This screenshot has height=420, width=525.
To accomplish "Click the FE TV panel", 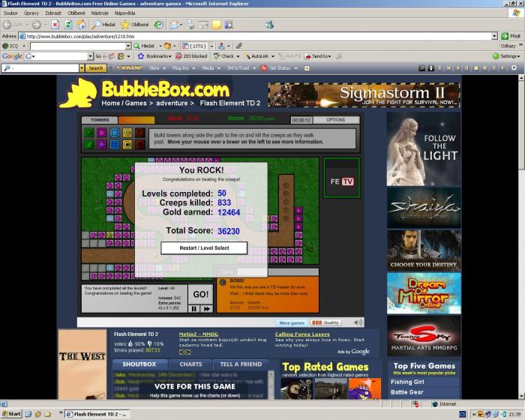I will (x=341, y=178).
